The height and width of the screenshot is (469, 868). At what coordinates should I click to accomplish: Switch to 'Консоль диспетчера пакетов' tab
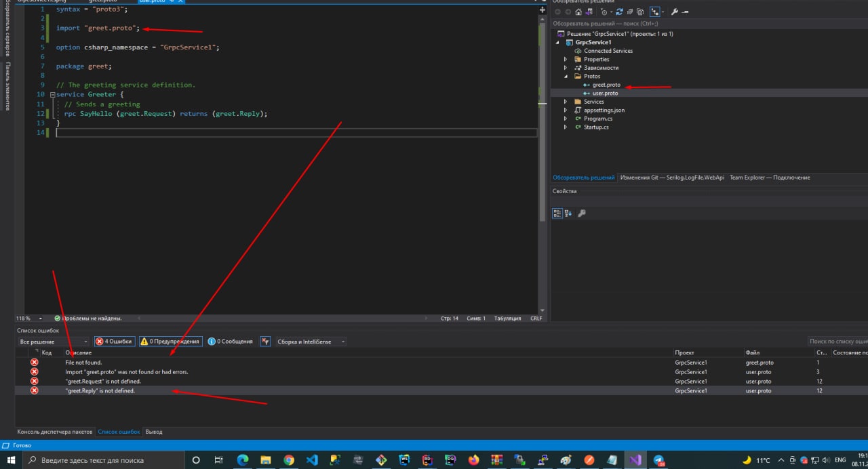pyautogui.click(x=54, y=432)
